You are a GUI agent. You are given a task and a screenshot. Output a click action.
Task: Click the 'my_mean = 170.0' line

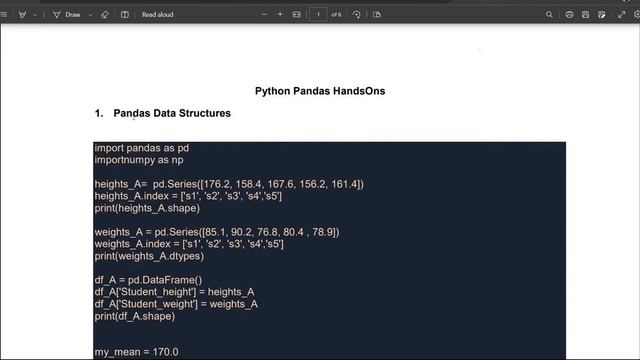136,352
